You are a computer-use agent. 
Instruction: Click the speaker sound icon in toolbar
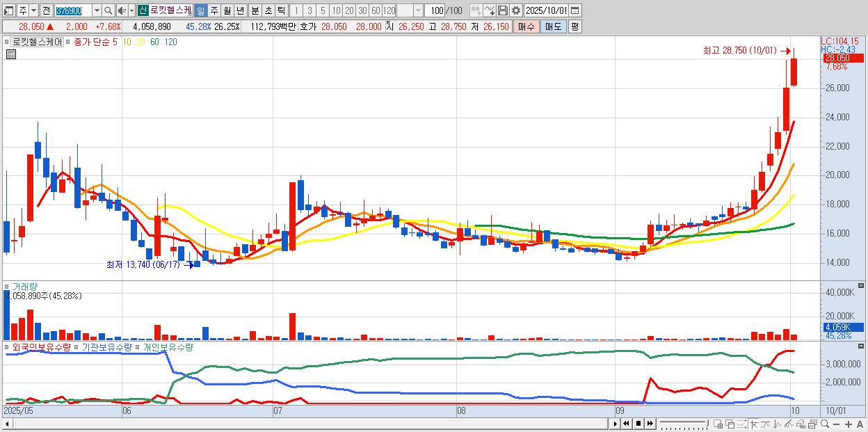(121, 10)
